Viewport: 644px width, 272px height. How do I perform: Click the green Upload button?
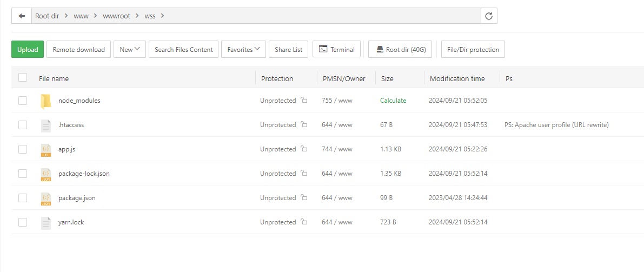click(x=28, y=49)
